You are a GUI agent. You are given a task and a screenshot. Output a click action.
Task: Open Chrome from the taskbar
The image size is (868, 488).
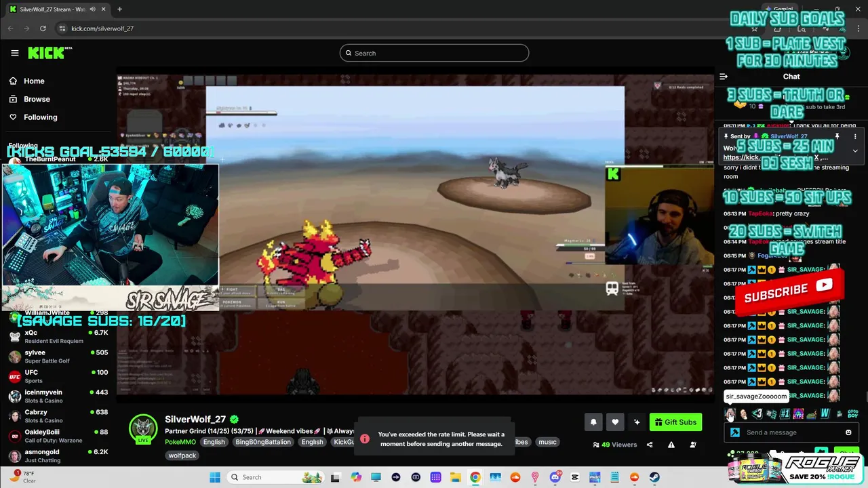click(x=475, y=477)
